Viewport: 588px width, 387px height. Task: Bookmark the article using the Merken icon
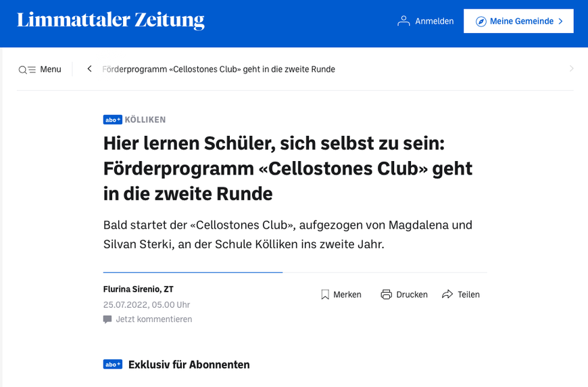[324, 295]
